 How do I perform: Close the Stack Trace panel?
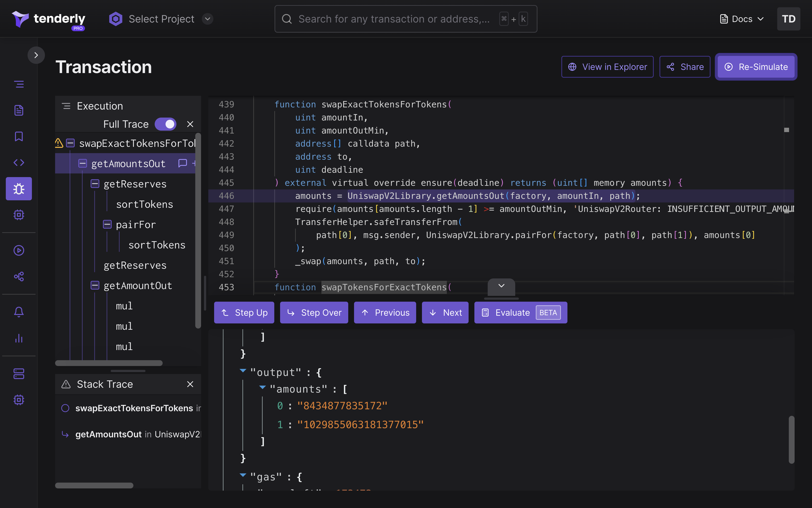[190, 384]
